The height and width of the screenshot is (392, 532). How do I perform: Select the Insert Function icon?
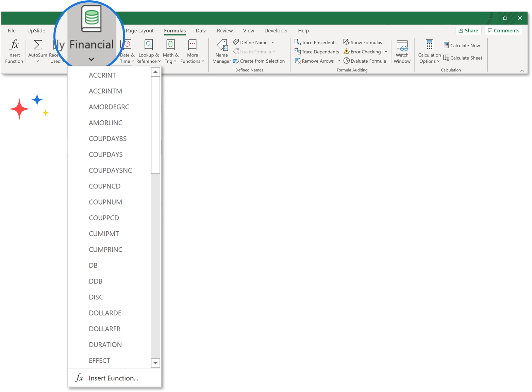tap(14, 51)
